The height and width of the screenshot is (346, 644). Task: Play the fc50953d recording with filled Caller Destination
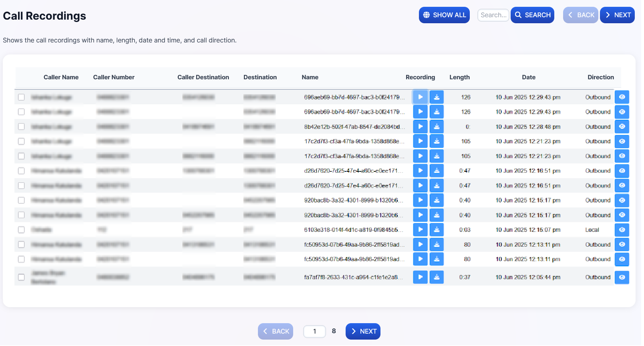(420, 244)
